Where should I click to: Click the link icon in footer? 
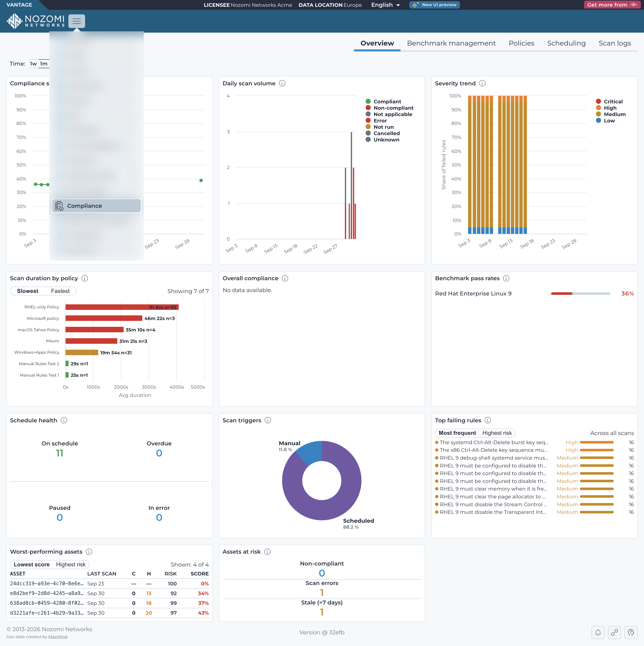[x=614, y=632]
